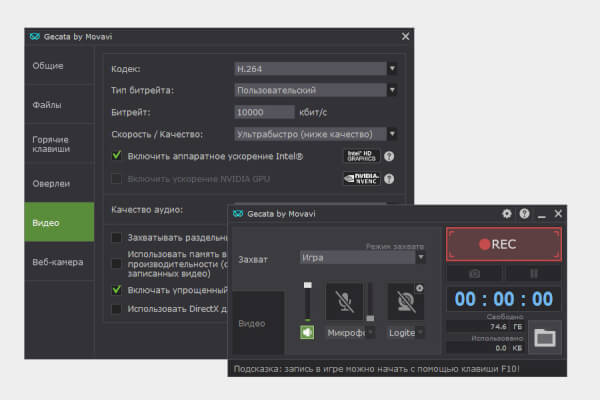Viewport: 600px width, 400px height.
Task: Click the 'Качество аудио:' label
Action: 147,210
